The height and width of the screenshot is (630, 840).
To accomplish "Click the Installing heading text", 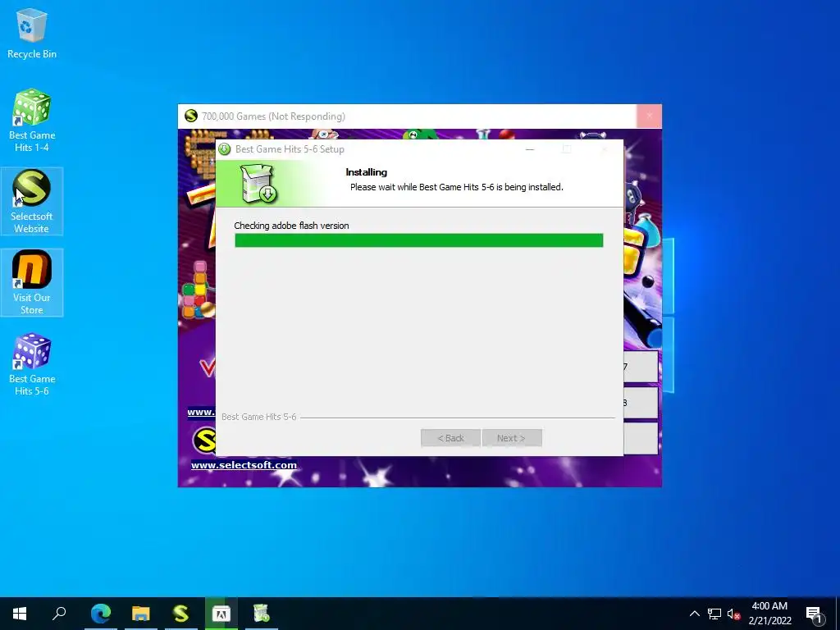I will pyautogui.click(x=367, y=172).
